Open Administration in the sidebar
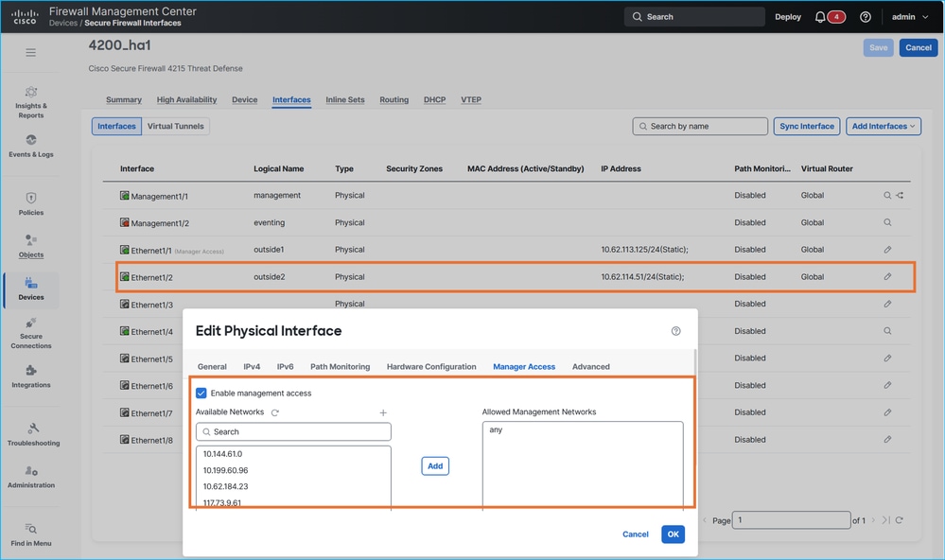The height and width of the screenshot is (560, 945). coord(30,477)
